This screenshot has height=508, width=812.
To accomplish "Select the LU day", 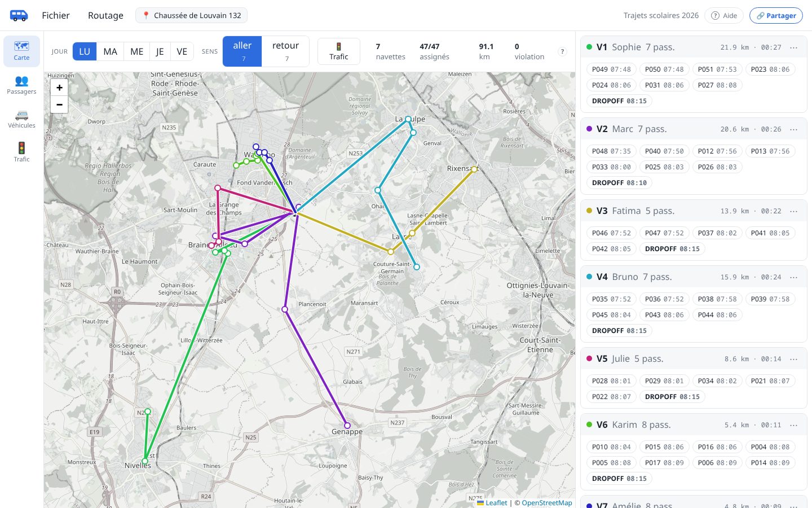I will coord(85,51).
